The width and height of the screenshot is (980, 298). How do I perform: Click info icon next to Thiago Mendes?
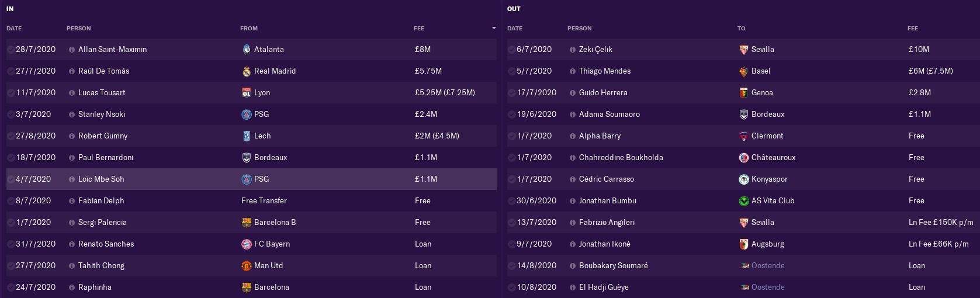pos(573,71)
